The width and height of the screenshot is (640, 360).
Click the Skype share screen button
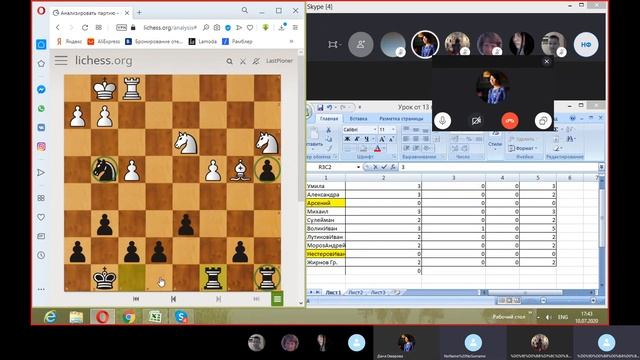543,121
